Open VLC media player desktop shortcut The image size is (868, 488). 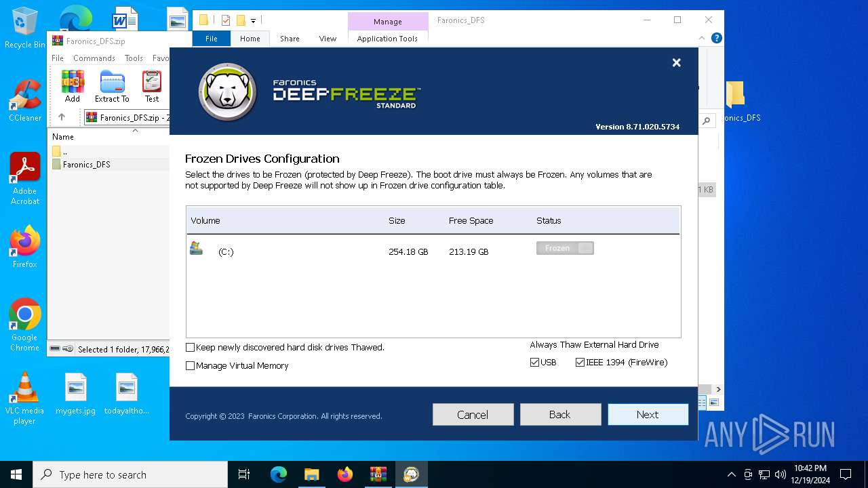pos(25,399)
